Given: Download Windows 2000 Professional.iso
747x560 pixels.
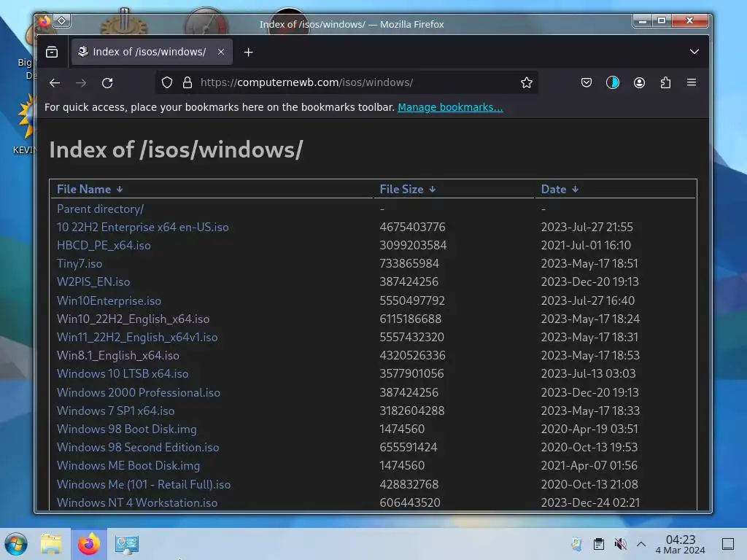Looking at the screenshot, I should coord(138,392).
